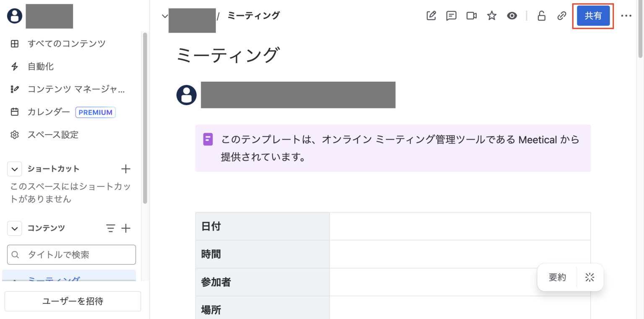The height and width of the screenshot is (319, 644).
Task: Collapse the ショートカット section chevron
Action: (14, 169)
